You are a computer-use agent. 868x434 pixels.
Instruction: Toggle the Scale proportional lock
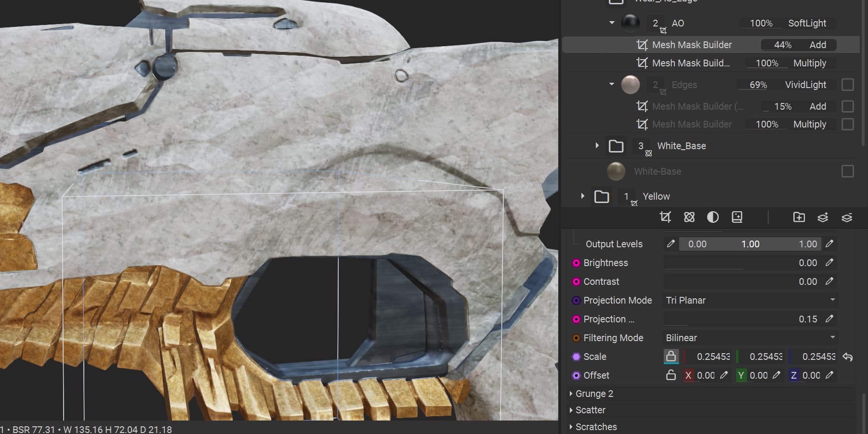(671, 357)
